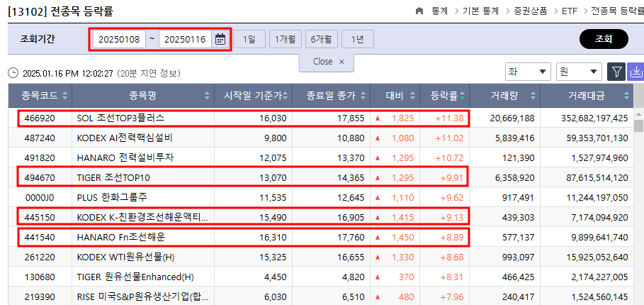Select HANARO Fn조선해운 row name
This screenshot has width=644, height=305.
[x=121, y=237]
